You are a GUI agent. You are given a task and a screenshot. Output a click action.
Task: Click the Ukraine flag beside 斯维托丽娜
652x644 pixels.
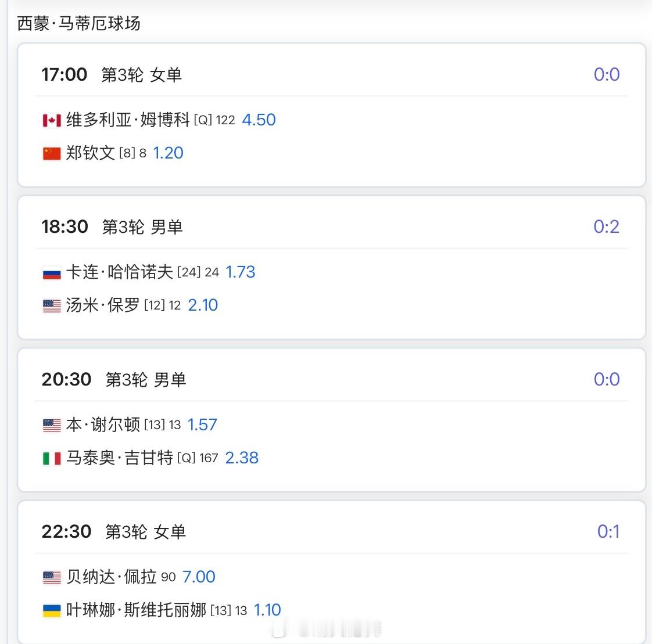52,611
